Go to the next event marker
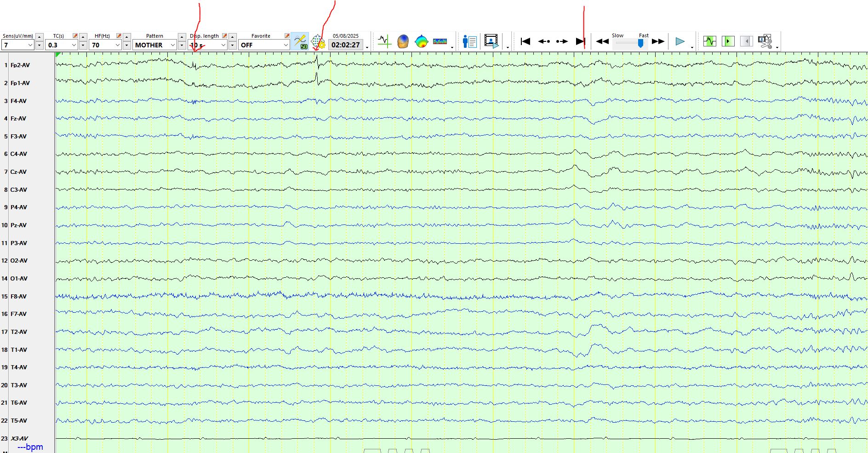Screen dimensions: 868x453 click(x=562, y=41)
